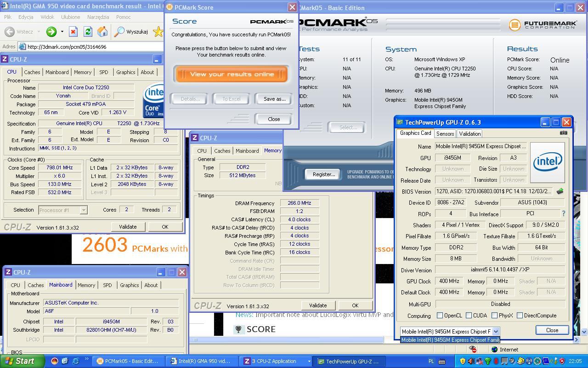Select Mobile Intel 945GM entry in dropdown list
This screenshot has height=368, width=588.
[450, 340]
